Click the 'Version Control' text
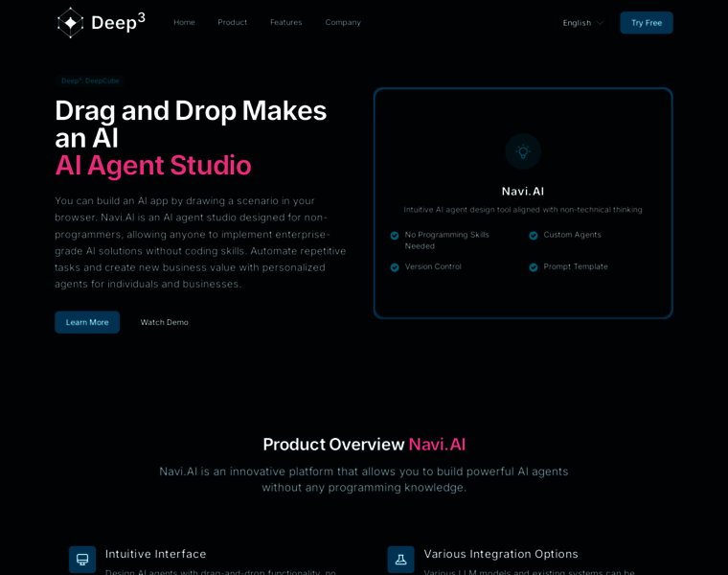The height and width of the screenshot is (575, 728). point(433,266)
